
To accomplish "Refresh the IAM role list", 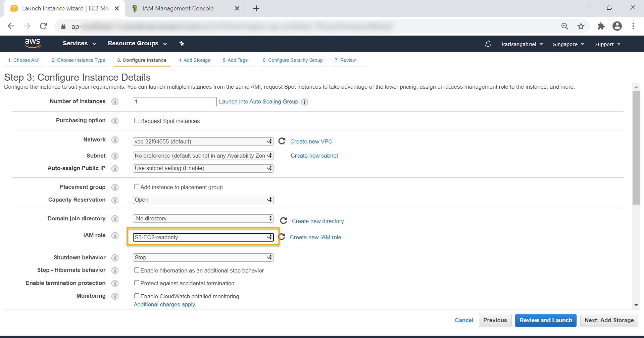I will click(x=282, y=237).
